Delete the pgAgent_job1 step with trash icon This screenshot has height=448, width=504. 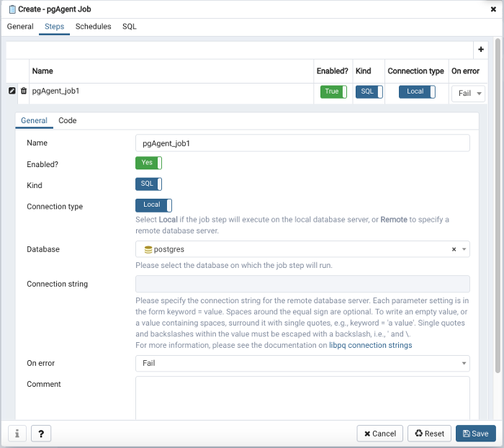click(x=24, y=91)
